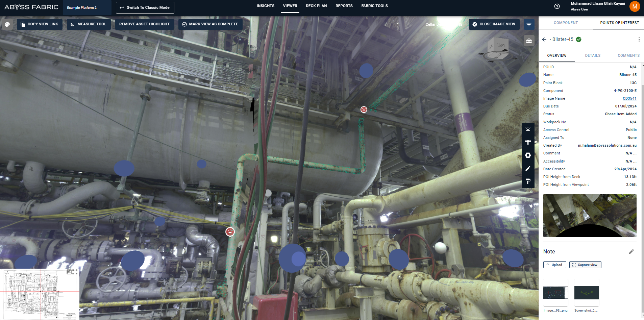The width and height of the screenshot is (644, 320).
Task: Toggle the minimap exposure overlay icon
Action: pos(69,272)
